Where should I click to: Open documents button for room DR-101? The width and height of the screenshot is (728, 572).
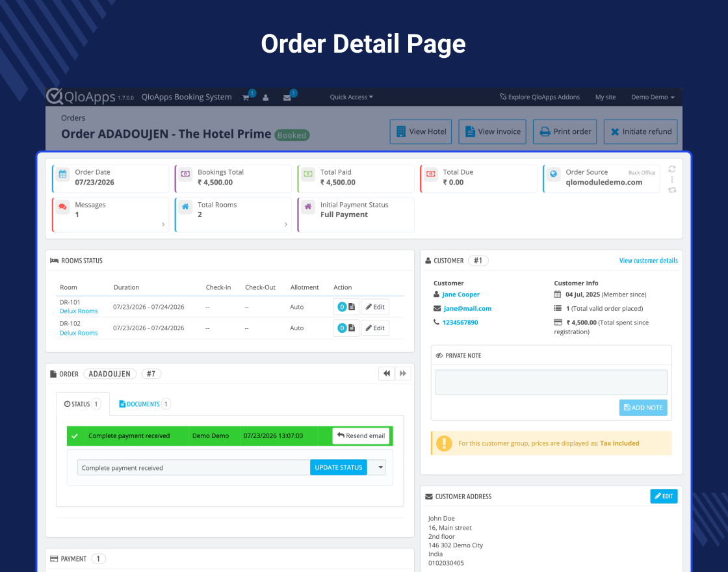pyautogui.click(x=346, y=307)
